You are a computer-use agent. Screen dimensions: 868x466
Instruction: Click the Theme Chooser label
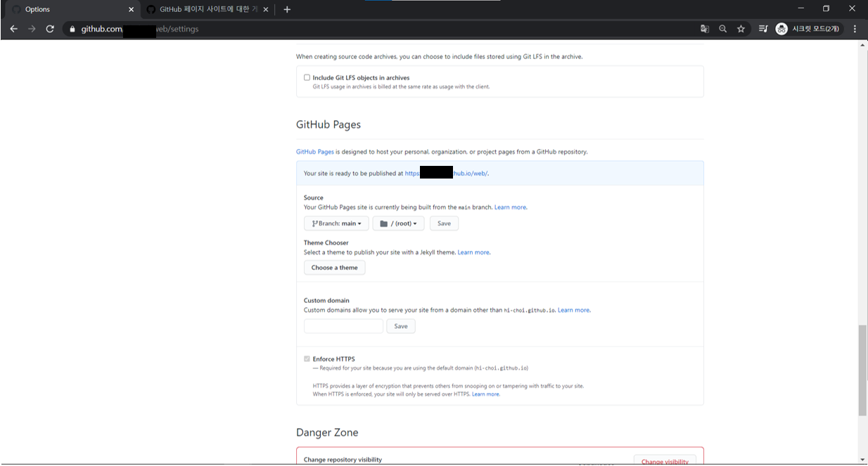[x=326, y=242]
